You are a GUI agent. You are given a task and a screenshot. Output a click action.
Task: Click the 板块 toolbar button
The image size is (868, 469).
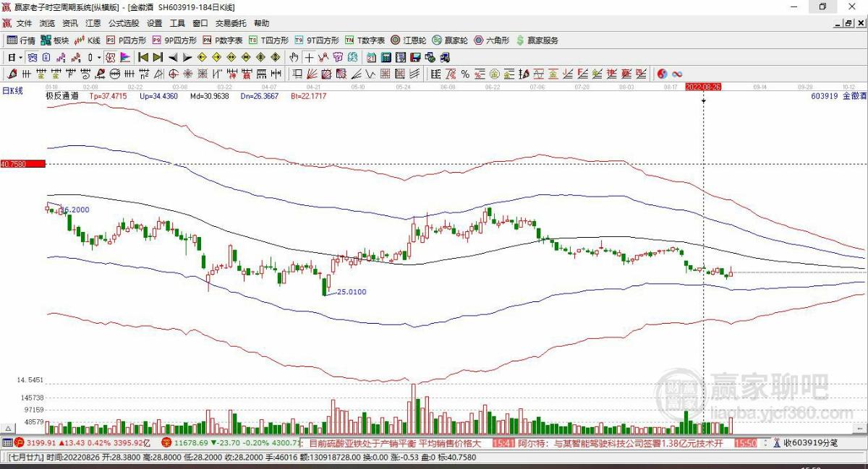(x=54, y=40)
